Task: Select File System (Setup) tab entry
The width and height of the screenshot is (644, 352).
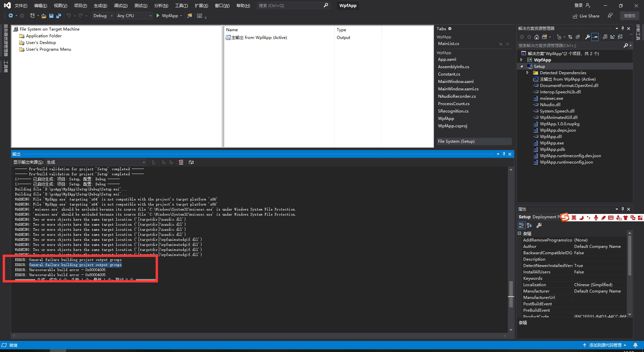Action: (x=474, y=141)
